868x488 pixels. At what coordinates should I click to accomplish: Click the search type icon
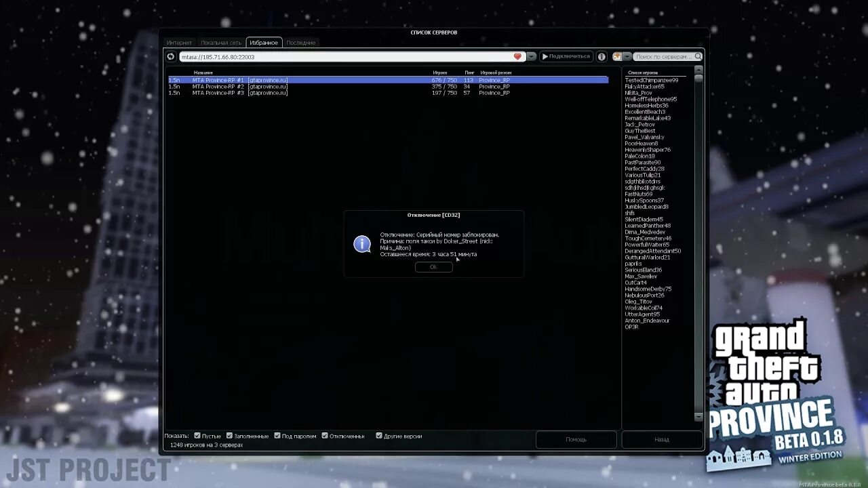617,57
